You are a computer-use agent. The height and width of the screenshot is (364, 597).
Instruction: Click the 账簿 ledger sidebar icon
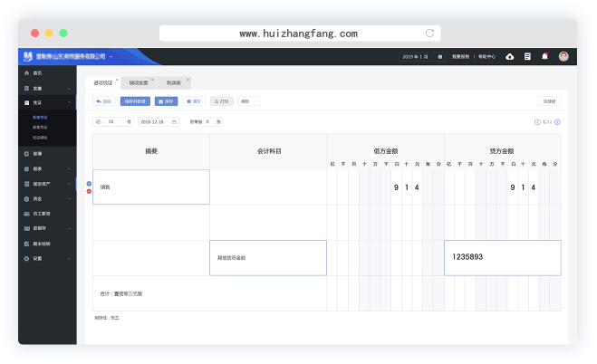coord(26,154)
